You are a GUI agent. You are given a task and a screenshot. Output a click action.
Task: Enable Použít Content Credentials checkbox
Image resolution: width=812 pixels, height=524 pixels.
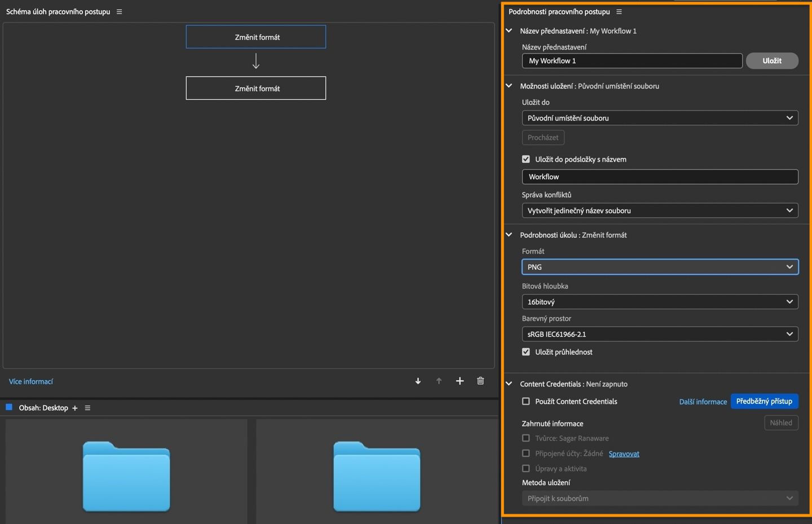click(526, 401)
